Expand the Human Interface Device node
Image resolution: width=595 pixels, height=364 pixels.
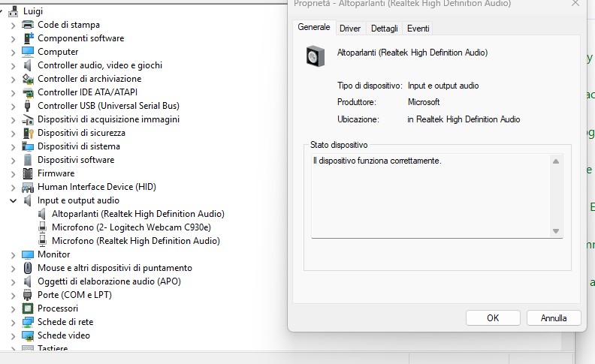pyautogui.click(x=14, y=188)
